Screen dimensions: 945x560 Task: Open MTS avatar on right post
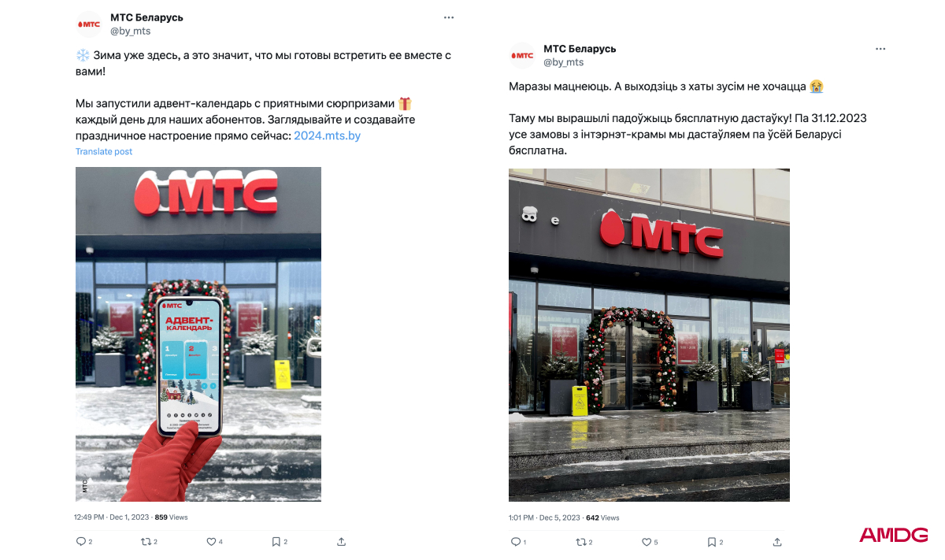(x=522, y=55)
